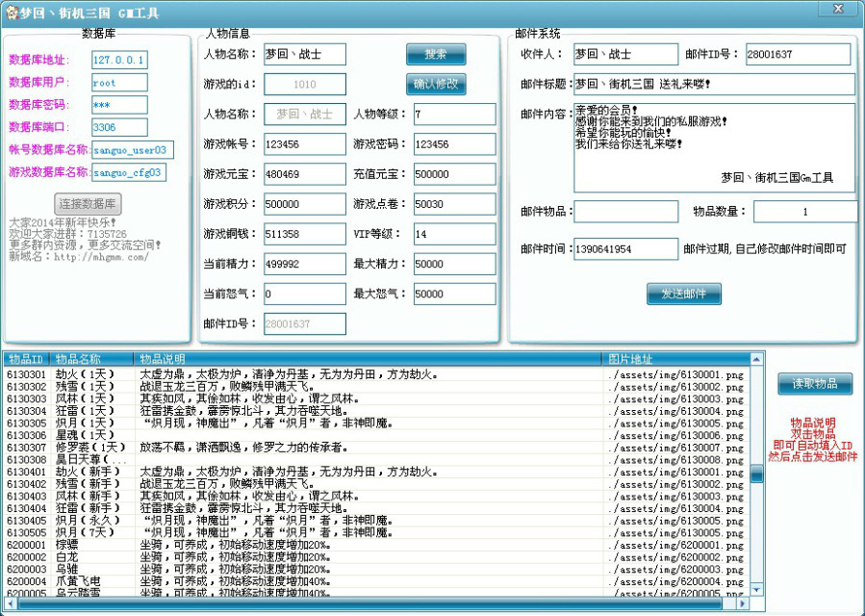865x616 pixels.
Task: Click the item list scroll up arrow
Action: click(757, 359)
